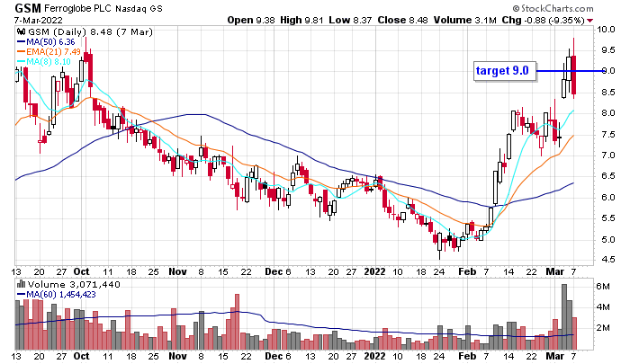Click the 'MA(50) 6.36' legend entry
The width and height of the screenshot is (630, 364).
click(x=46, y=41)
